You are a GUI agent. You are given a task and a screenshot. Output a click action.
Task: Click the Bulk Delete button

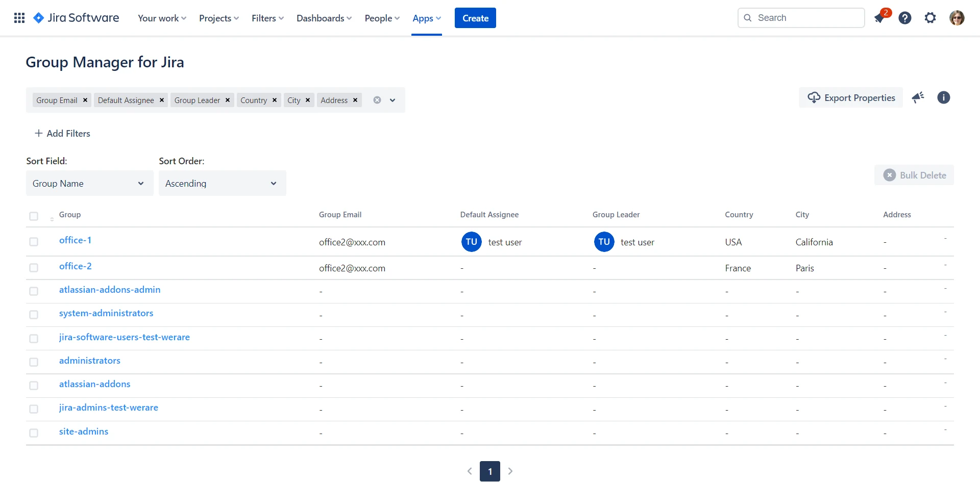click(x=914, y=175)
